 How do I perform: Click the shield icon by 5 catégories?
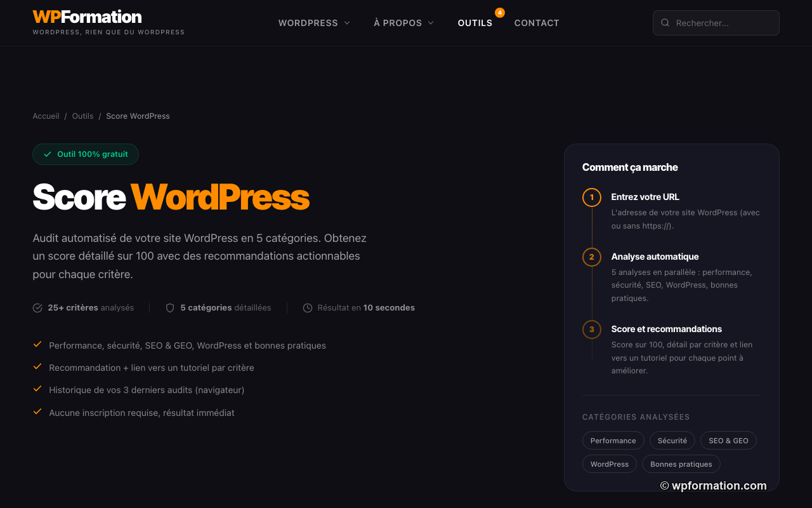point(170,308)
